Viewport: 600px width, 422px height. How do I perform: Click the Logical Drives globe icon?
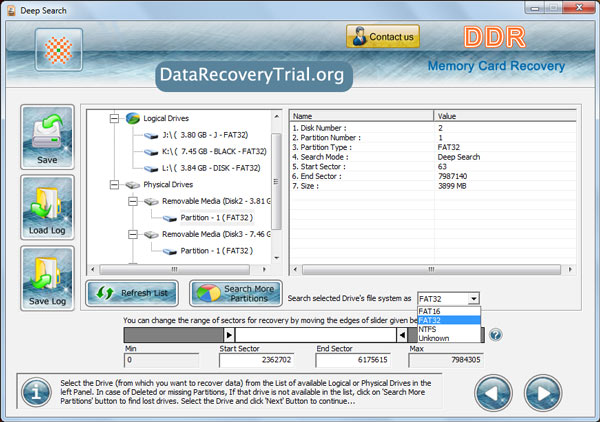[x=133, y=118]
